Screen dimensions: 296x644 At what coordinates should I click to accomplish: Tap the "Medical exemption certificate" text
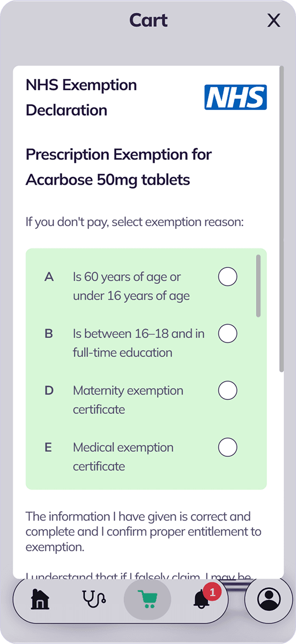tap(123, 457)
